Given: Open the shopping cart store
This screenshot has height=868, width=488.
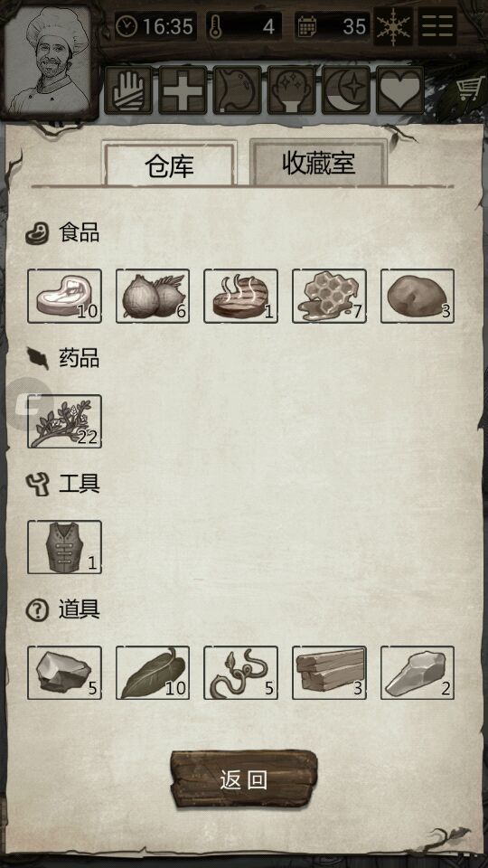Looking at the screenshot, I should [470, 90].
